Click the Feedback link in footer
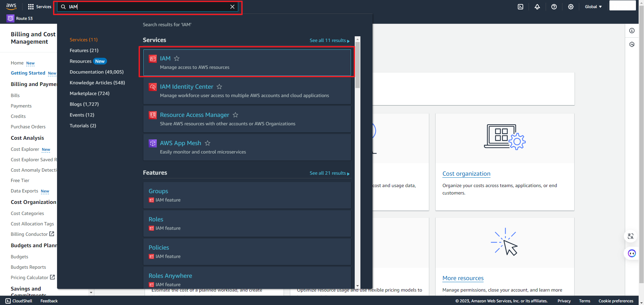The height and width of the screenshot is (305, 644). point(49,301)
